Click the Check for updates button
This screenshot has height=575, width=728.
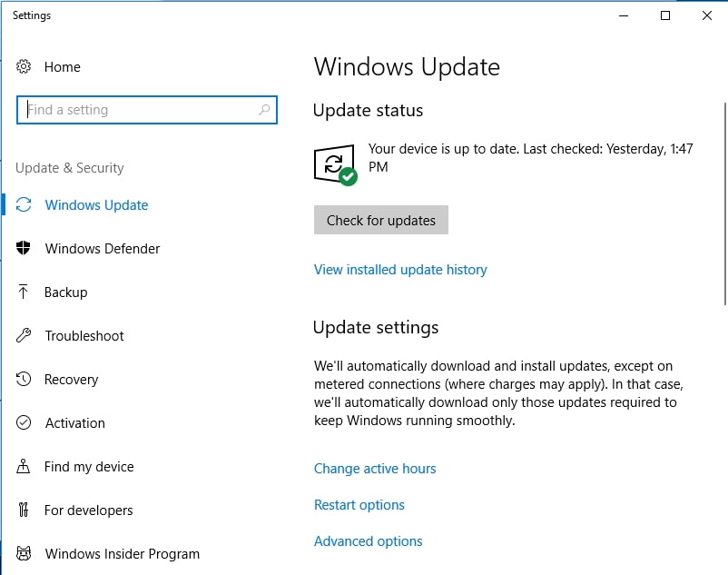coord(380,220)
